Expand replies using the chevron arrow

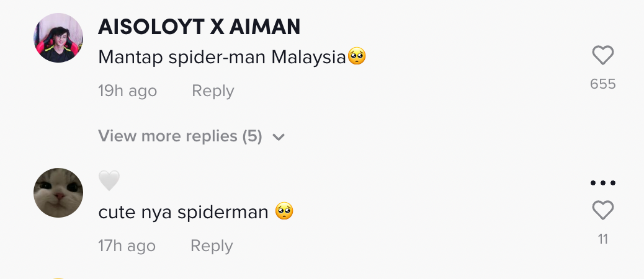(x=279, y=137)
